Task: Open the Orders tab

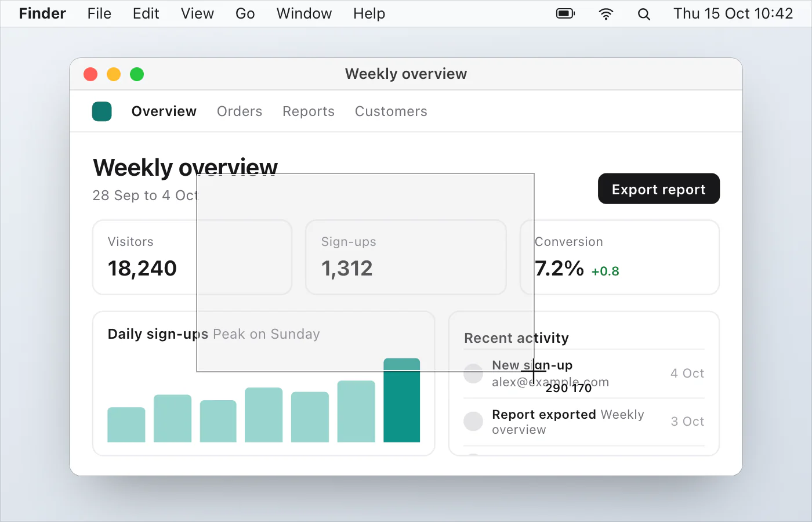Action: (x=240, y=111)
